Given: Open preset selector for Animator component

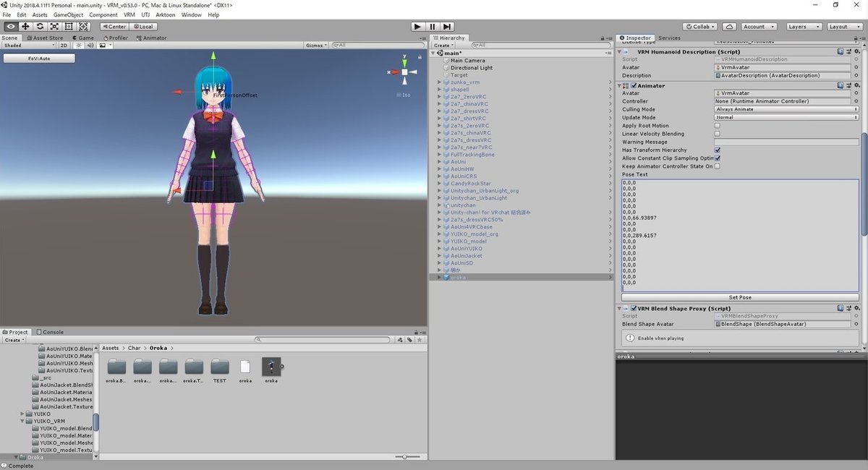Looking at the screenshot, I should tap(848, 85).
